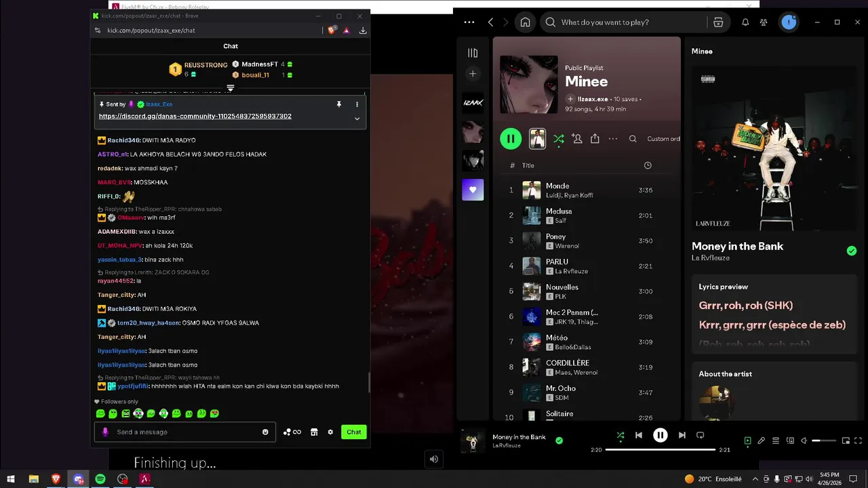
Task: Select the track Poney by Werenoi
Action: [588, 241]
